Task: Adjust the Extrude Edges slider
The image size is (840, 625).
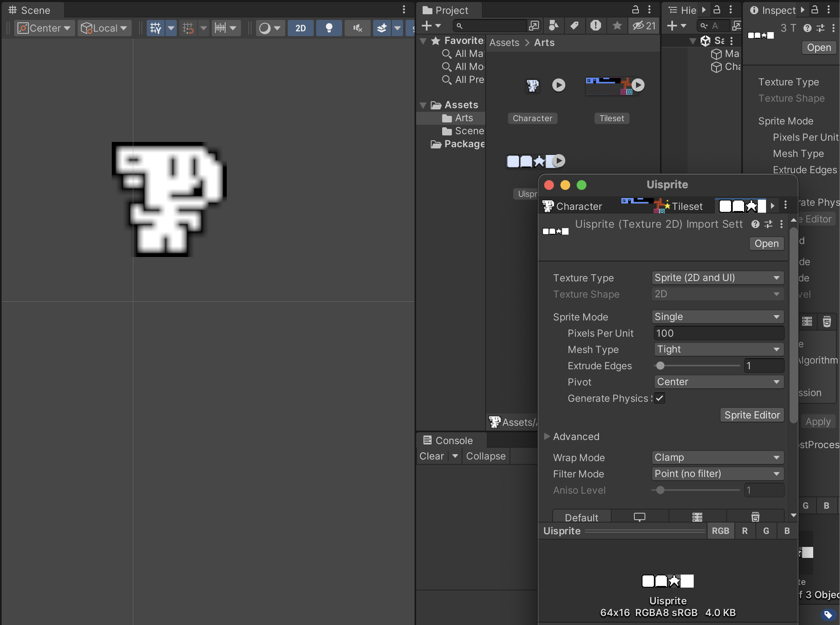Action: pyautogui.click(x=660, y=366)
